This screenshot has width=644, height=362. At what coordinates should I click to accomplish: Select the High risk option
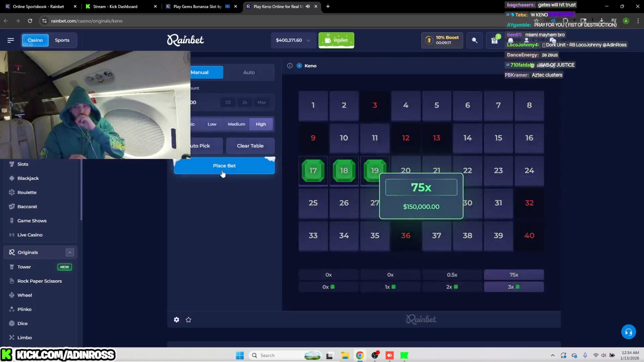[261, 124]
